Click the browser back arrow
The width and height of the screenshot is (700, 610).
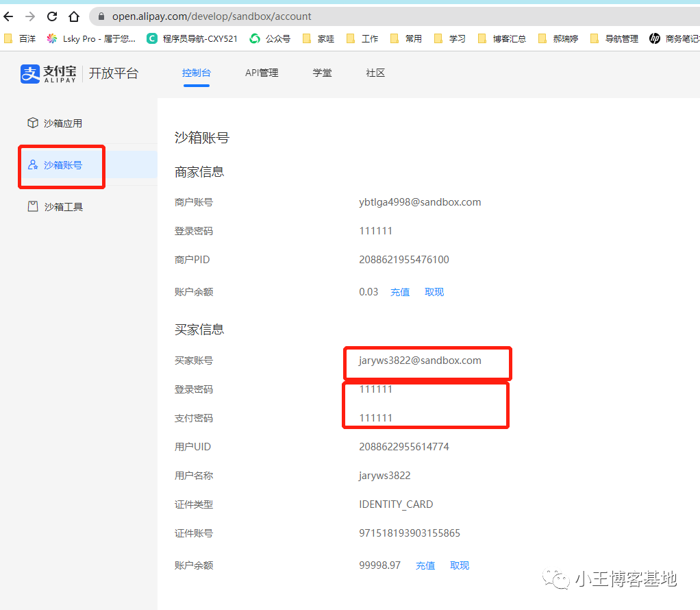8,16
